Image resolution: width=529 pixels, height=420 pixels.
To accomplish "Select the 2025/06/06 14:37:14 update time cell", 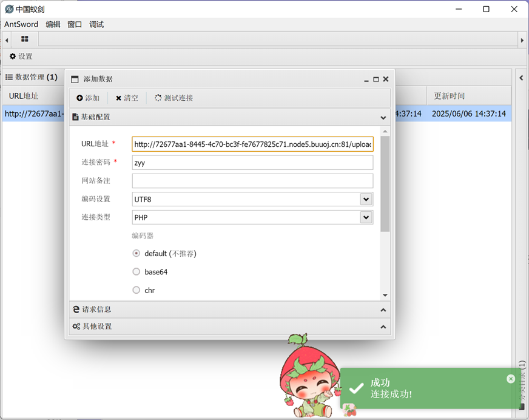I will 468,113.
